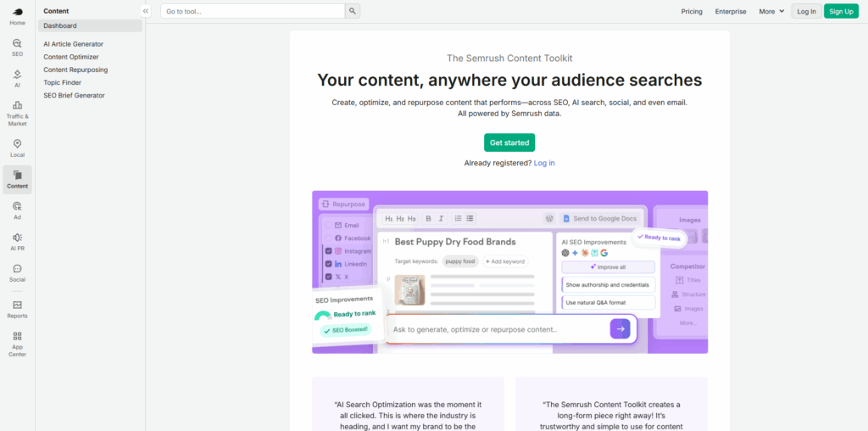Open the AI toolkit icon
Image resolution: width=868 pixels, height=431 pixels.
pos(17,79)
